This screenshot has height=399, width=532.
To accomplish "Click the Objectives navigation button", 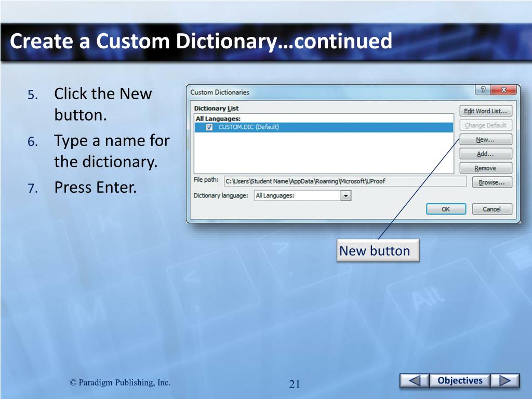I will coord(460,381).
